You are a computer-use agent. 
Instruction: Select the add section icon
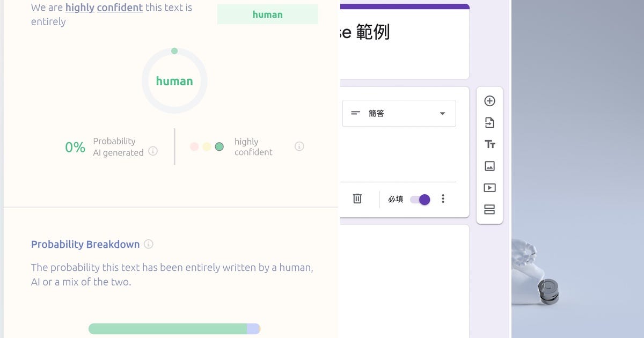point(489,209)
